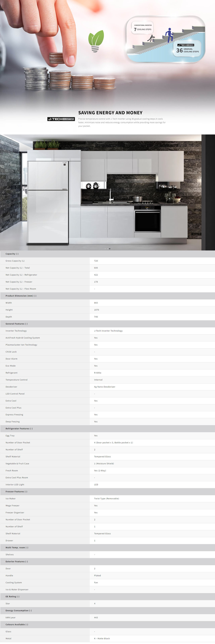Click the blue figure climbing the stairs
The width and height of the screenshot is (215, 644).
(x=169, y=35)
